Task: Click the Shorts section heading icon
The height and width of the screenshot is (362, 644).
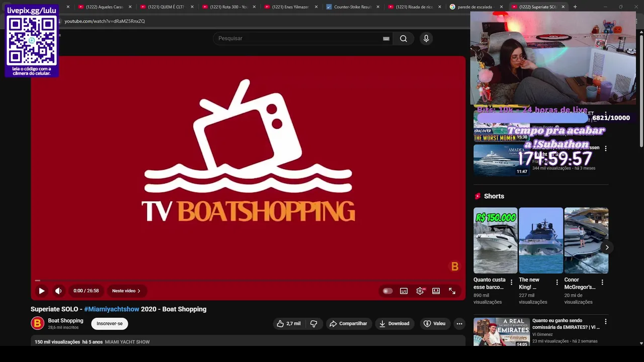Action: point(477,196)
